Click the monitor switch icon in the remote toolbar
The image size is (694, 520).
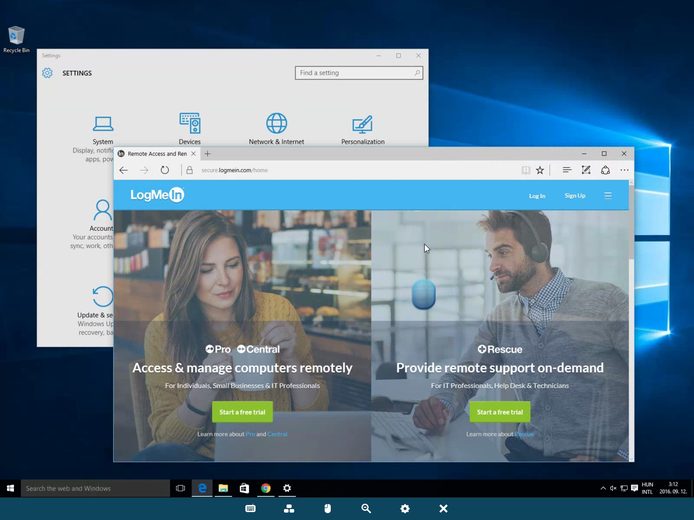tap(289, 508)
